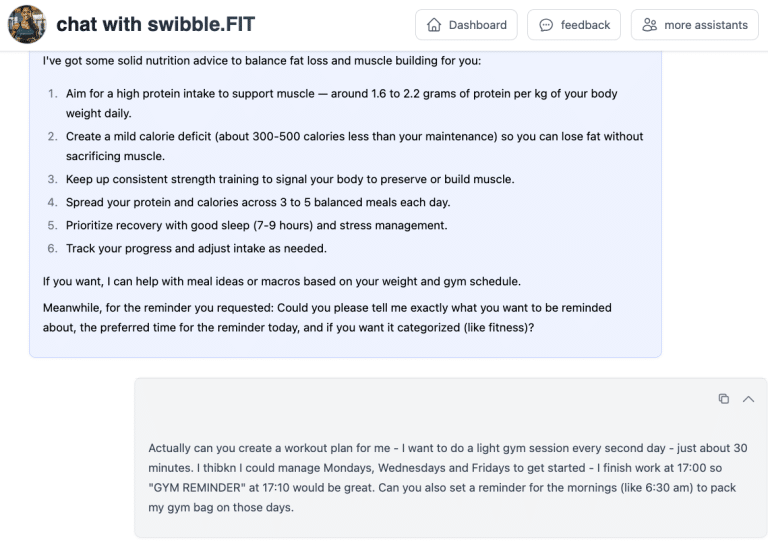Open the feedback form

tap(574, 25)
